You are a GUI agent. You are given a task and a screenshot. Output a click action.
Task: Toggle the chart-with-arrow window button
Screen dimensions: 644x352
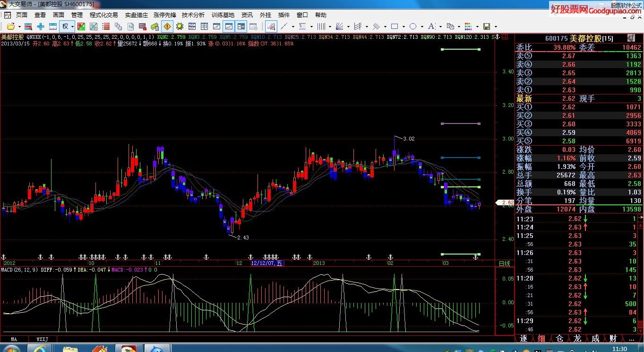[x=241, y=26]
